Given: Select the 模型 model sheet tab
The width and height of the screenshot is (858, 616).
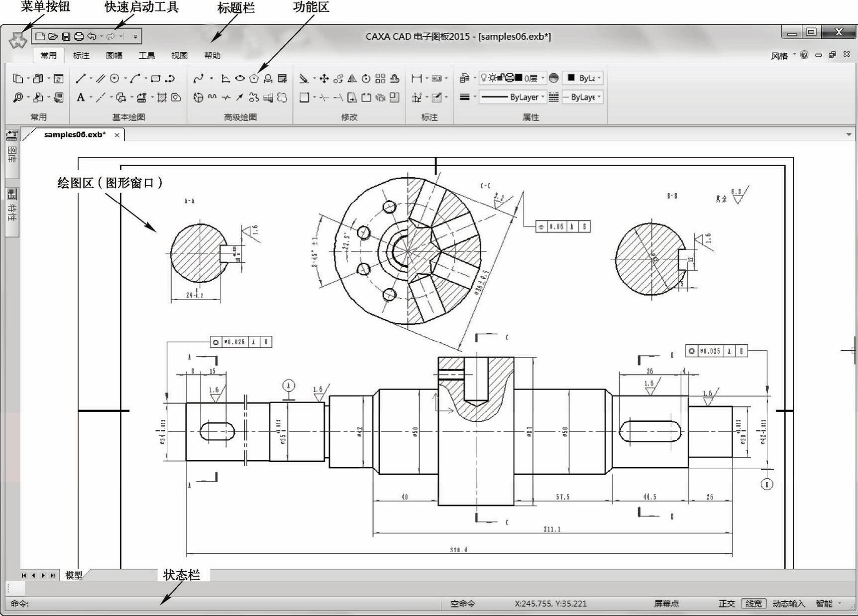Looking at the screenshot, I should (74, 575).
